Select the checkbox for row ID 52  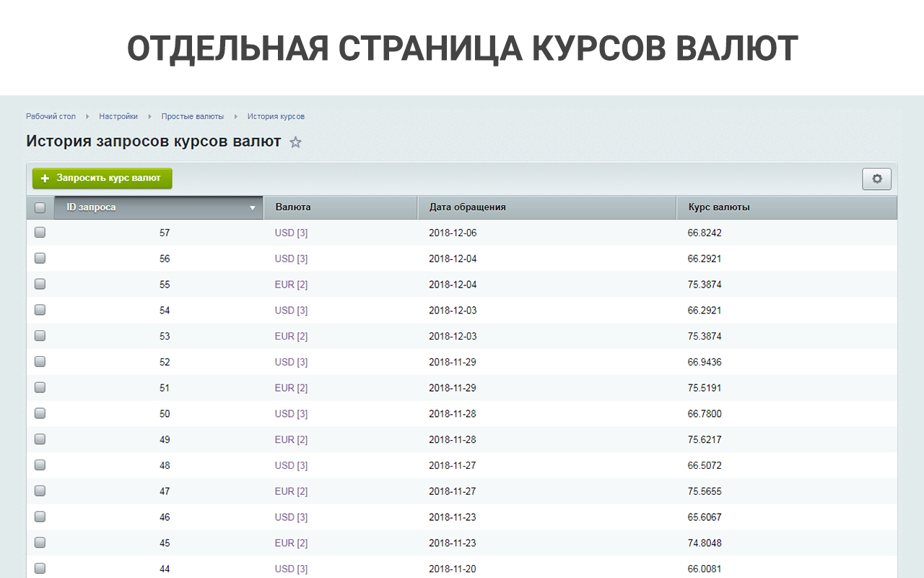(40, 362)
